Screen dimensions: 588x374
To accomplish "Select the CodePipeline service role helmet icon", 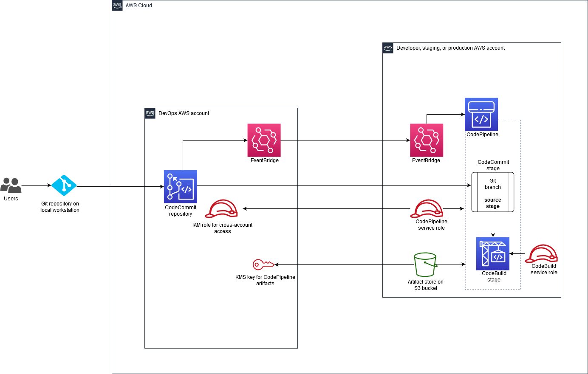I will pos(427,209).
